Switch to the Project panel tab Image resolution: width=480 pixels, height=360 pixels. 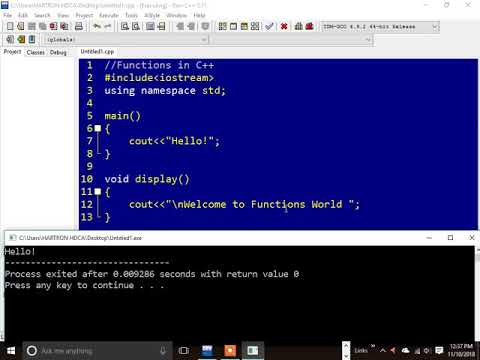click(12, 52)
